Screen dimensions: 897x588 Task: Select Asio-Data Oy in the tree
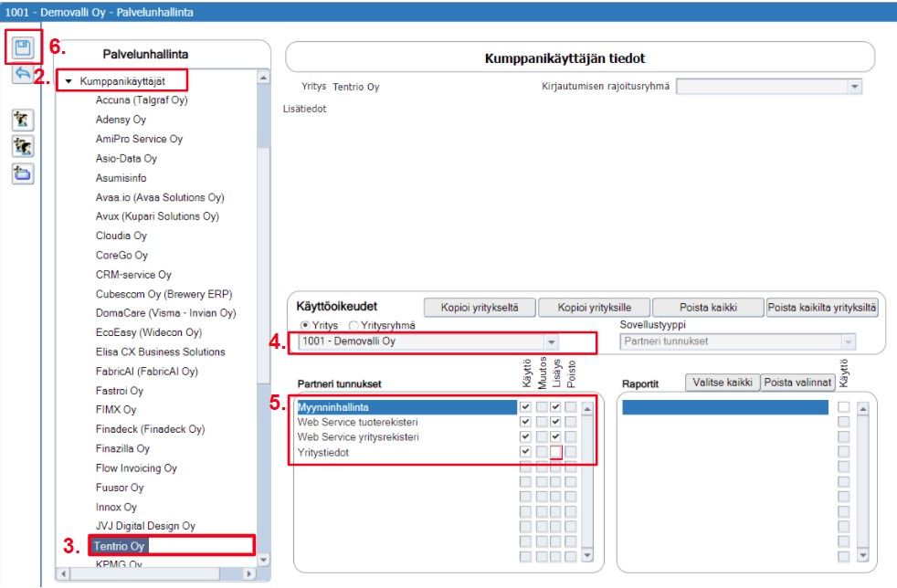point(126,159)
